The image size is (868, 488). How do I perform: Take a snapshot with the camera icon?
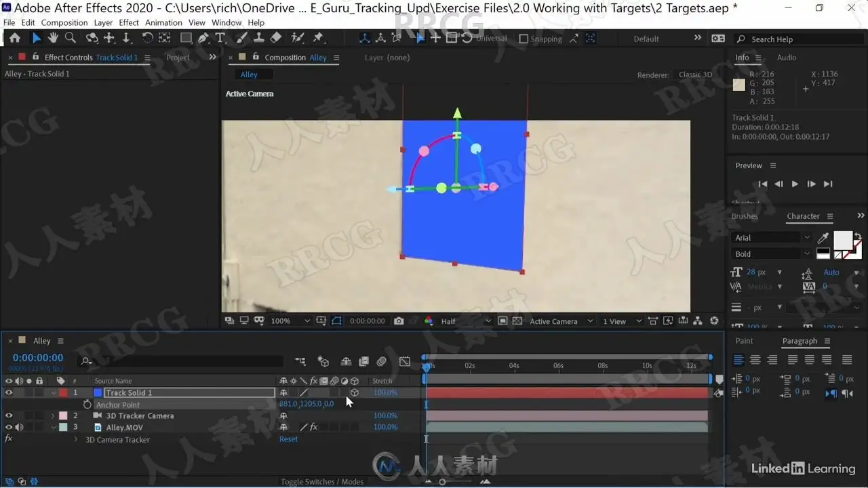pos(399,321)
